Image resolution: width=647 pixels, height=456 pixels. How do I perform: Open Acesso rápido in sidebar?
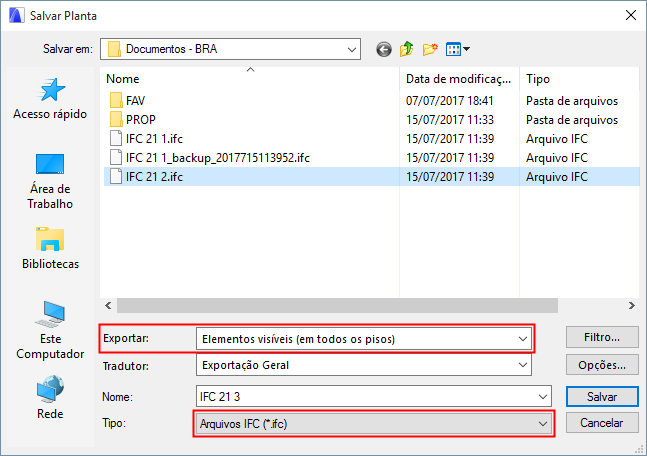pyautogui.click(x=50, y=99)
